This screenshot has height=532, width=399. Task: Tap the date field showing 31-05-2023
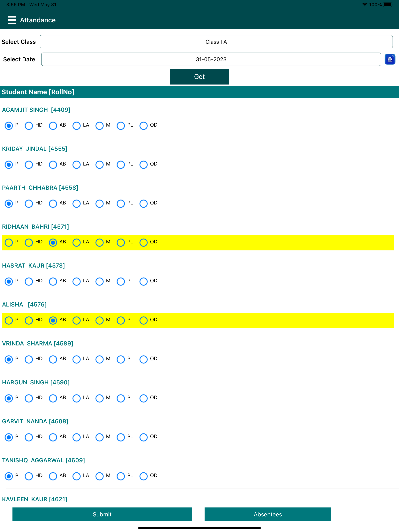click(x=211, y=59)
